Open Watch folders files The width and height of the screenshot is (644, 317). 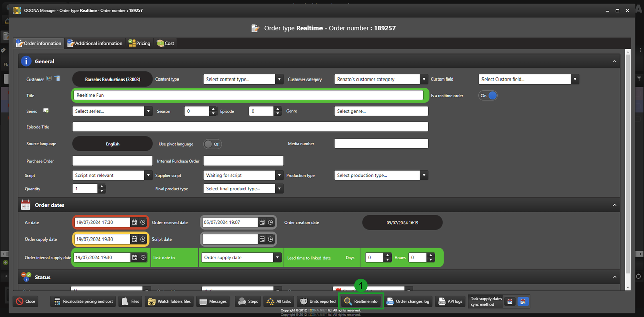169,301
